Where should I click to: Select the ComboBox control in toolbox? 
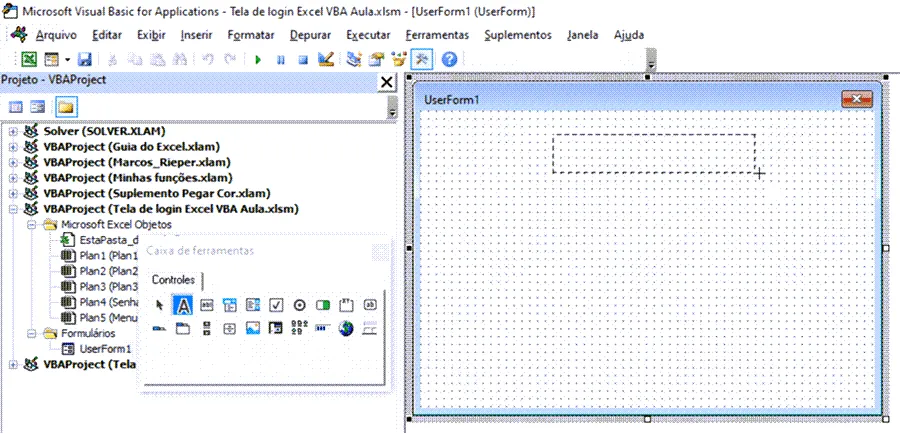(x=230, y=305)
